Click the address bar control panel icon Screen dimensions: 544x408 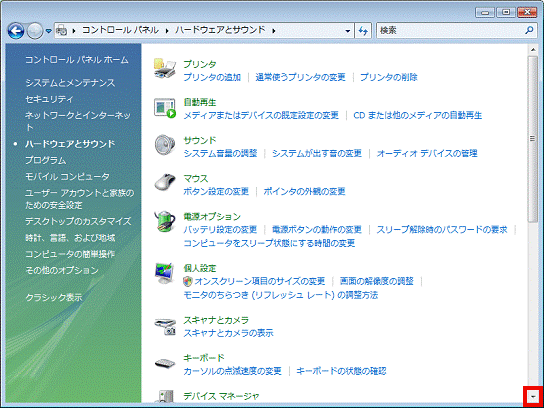click(x=62, y=31)
